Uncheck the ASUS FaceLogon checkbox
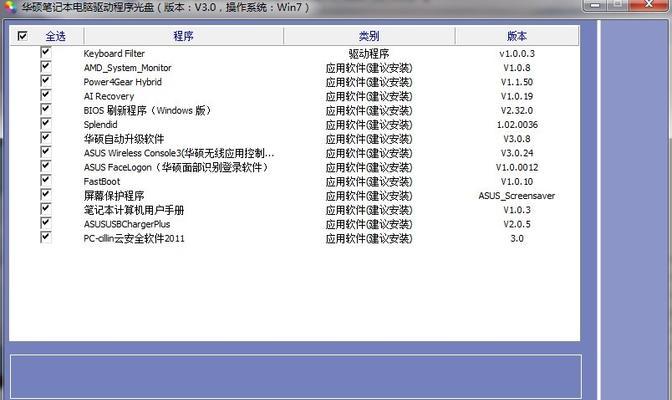Screen dimensions: 672x400 (46, 166)
